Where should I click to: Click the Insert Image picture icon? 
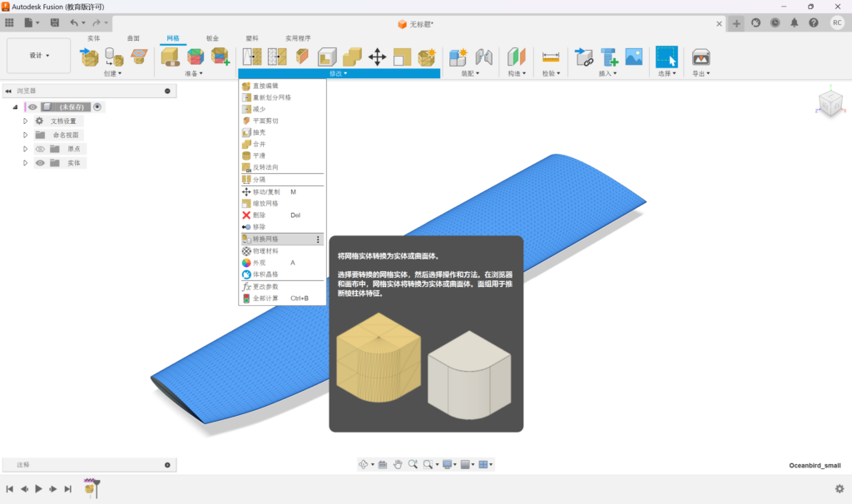pyautogui.click(x=634, y=57)
